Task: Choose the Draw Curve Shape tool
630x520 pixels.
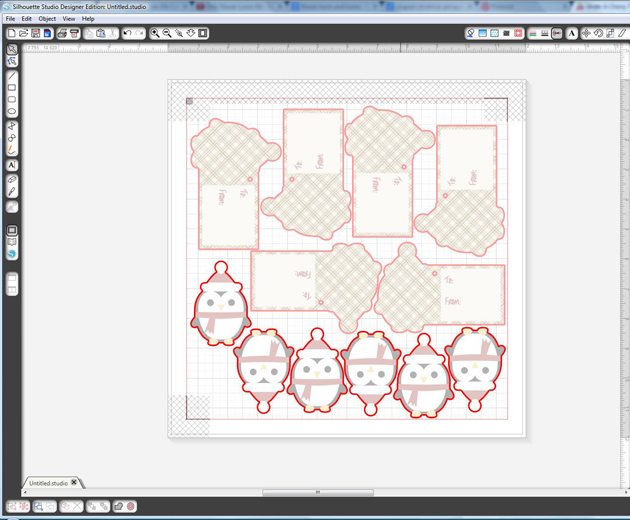Action: click(12, 138)
